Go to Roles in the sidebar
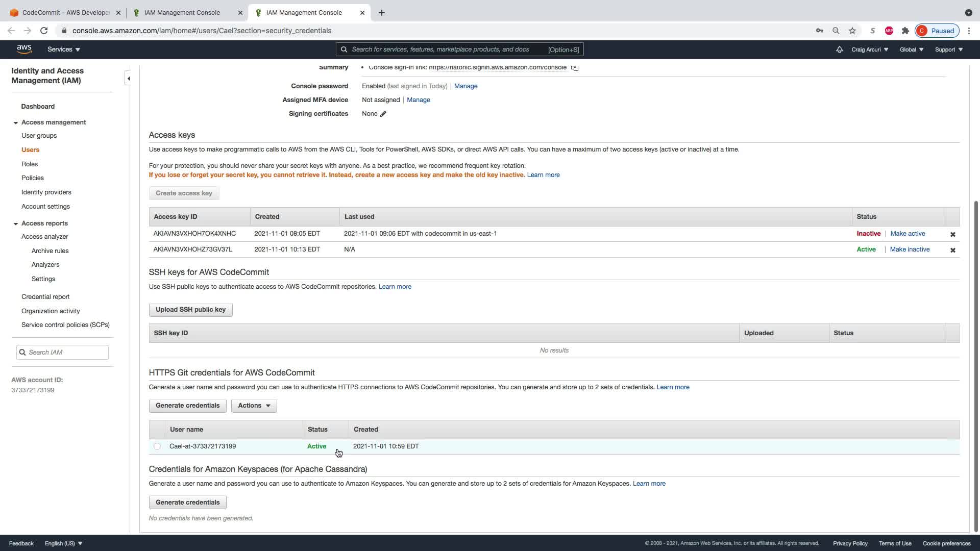Screen dimensions: 980x551 coord(30,164)
